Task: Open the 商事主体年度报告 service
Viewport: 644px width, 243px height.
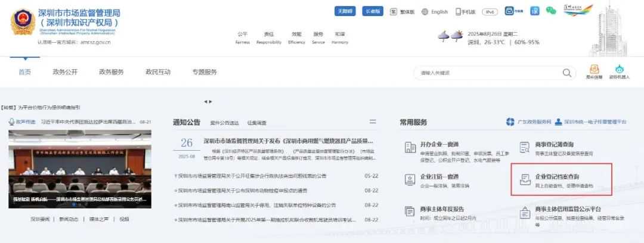Action: (x=441, y=209)
